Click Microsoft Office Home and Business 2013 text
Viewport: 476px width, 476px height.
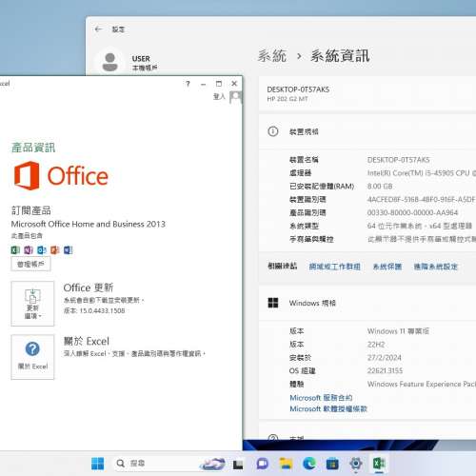(x=89, y=224)
